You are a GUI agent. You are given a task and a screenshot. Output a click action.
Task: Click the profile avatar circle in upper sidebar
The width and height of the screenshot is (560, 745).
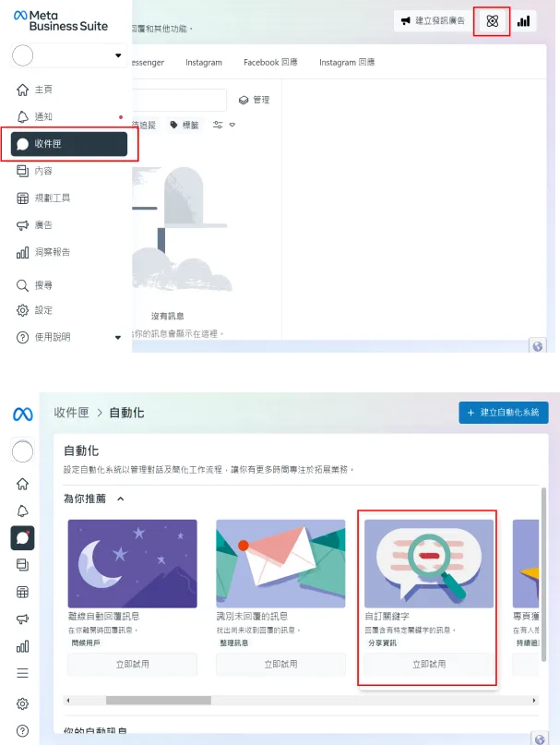22,55
